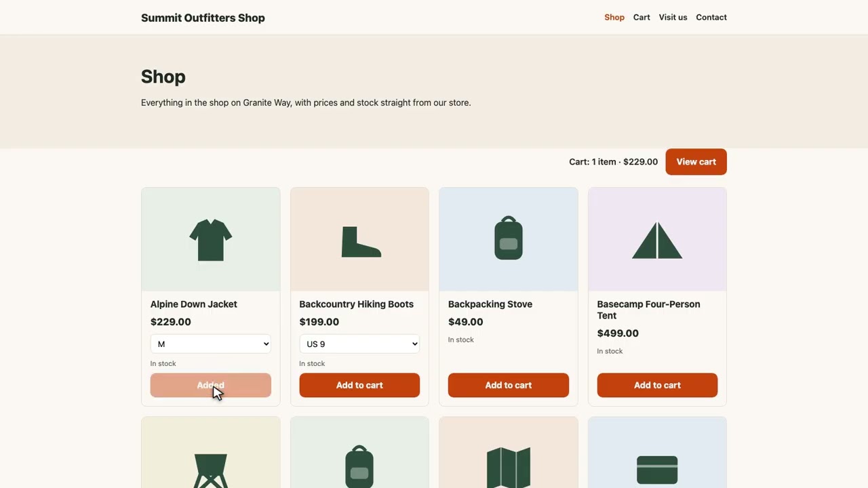The height and width of the screenshot is (488, 868).
Task: Click the $229.00 price under Alpine Down Jacket
Action: point(171,322)
